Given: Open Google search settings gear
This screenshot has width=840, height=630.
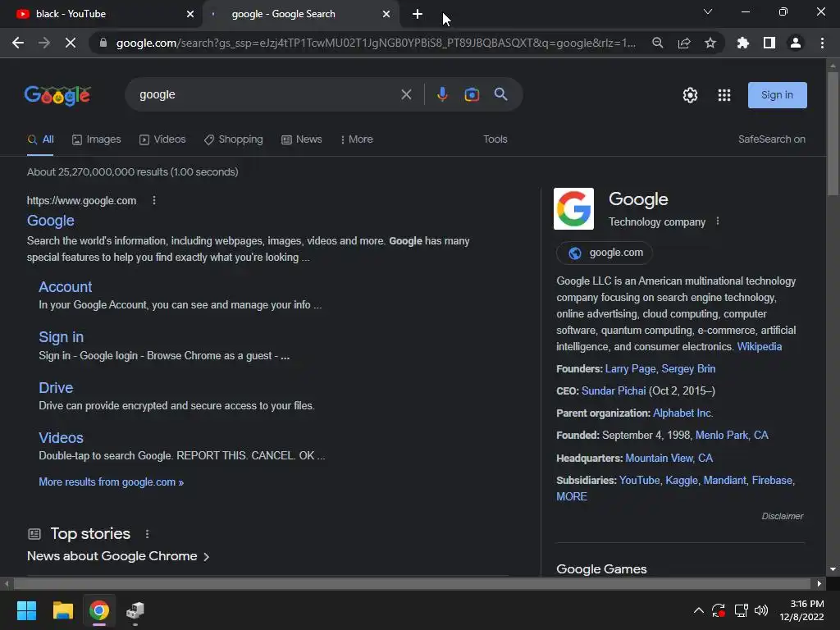Looking at the screenshot, I should coord(690,95).
